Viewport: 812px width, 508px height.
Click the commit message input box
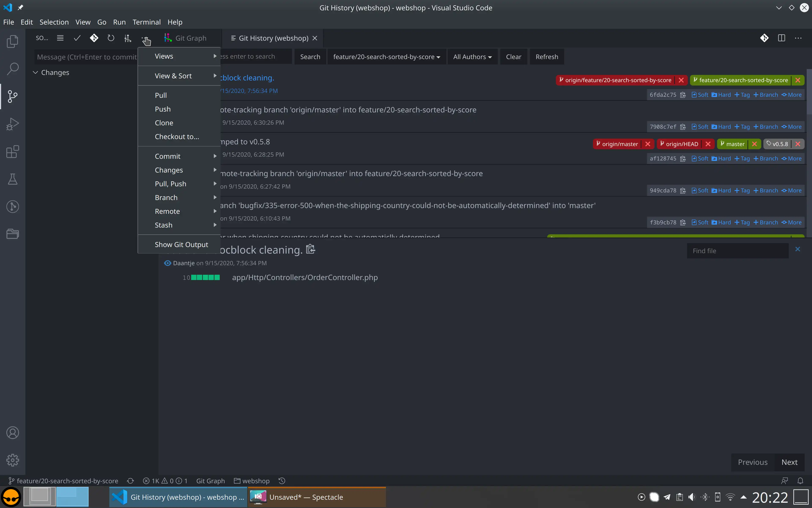click(x=86, y=57)
